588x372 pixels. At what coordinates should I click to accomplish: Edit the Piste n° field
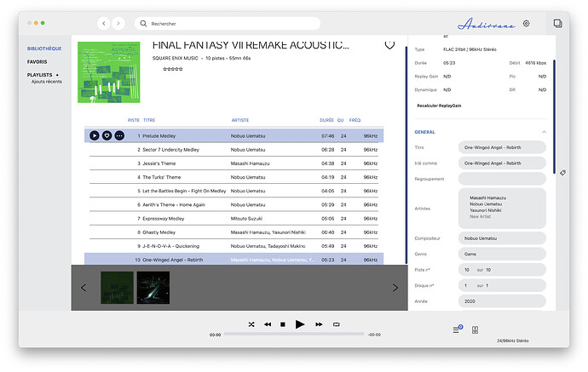[502, 270]
